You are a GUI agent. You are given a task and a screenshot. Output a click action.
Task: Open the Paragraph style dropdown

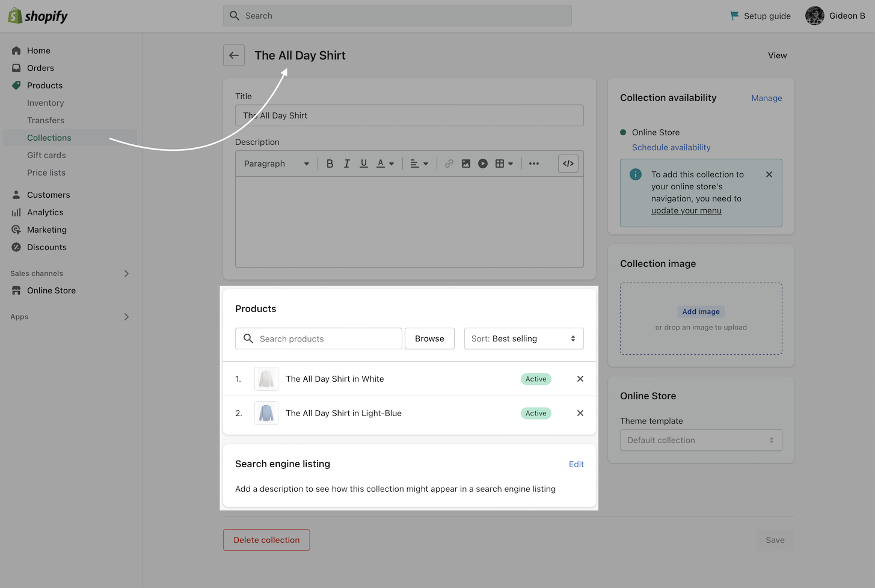point(277,164)
